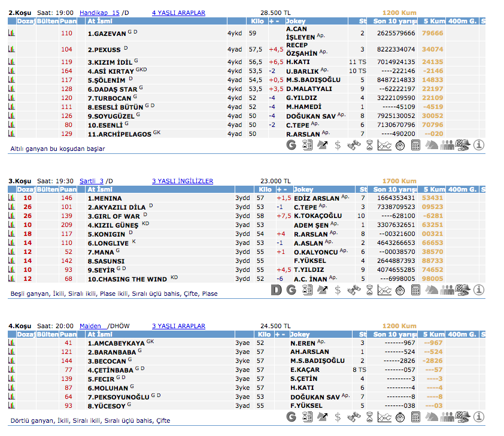Click the D icon in race 3 toolbar
The height and width of the screenshot is (436, 504).
[276, 290]
